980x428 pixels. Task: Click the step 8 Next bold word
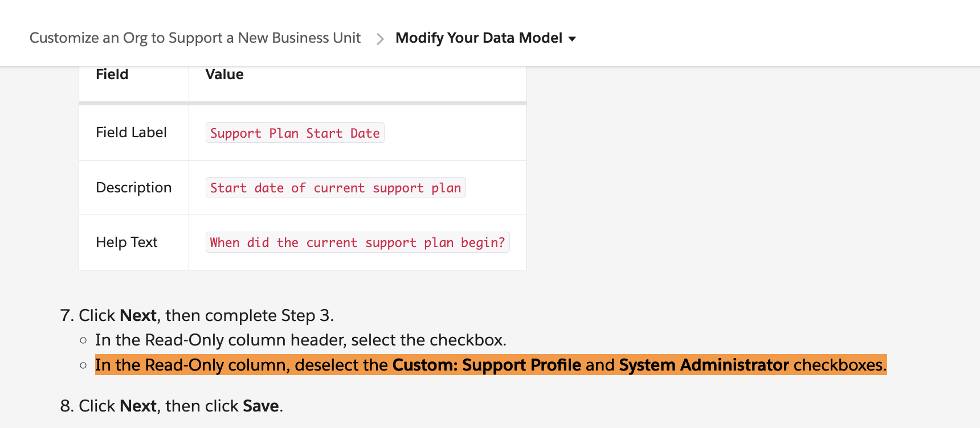click(138, 406)
